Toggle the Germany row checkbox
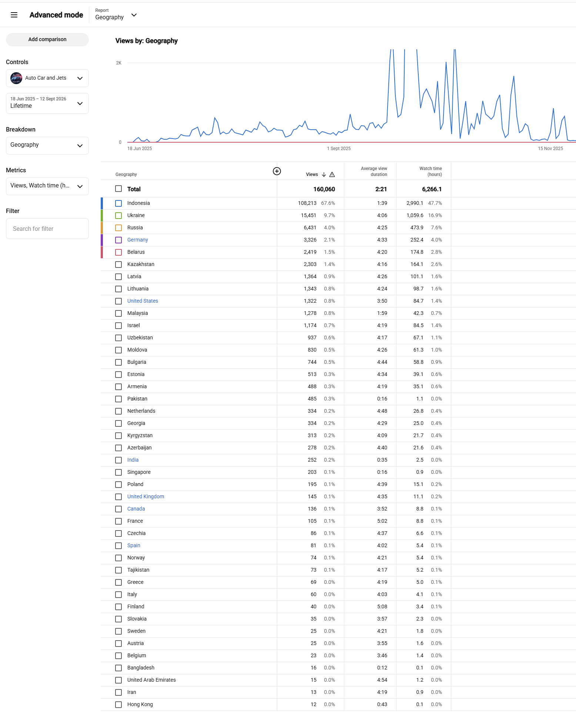 pyautogui.click(x=118, y=240)
